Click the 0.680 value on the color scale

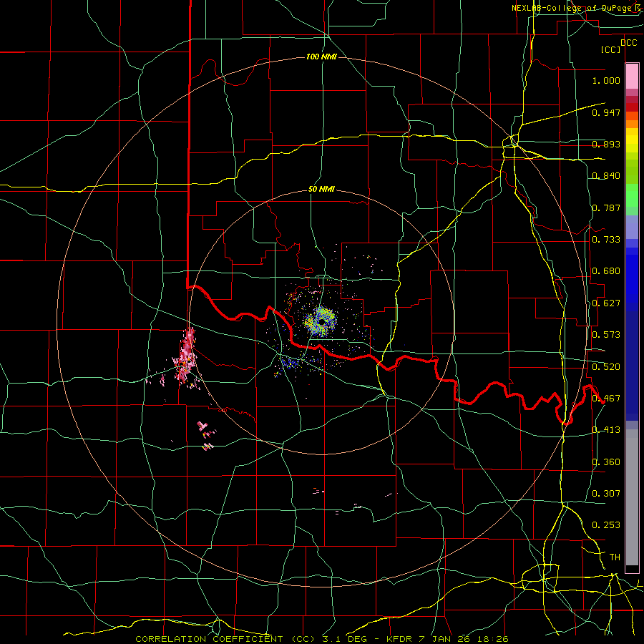pos(606,271)
